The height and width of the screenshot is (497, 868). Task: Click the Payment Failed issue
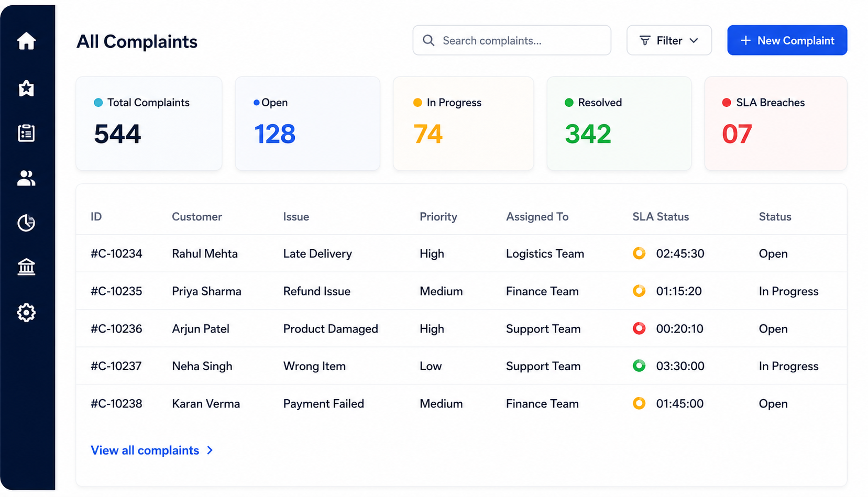pos(324,404)
